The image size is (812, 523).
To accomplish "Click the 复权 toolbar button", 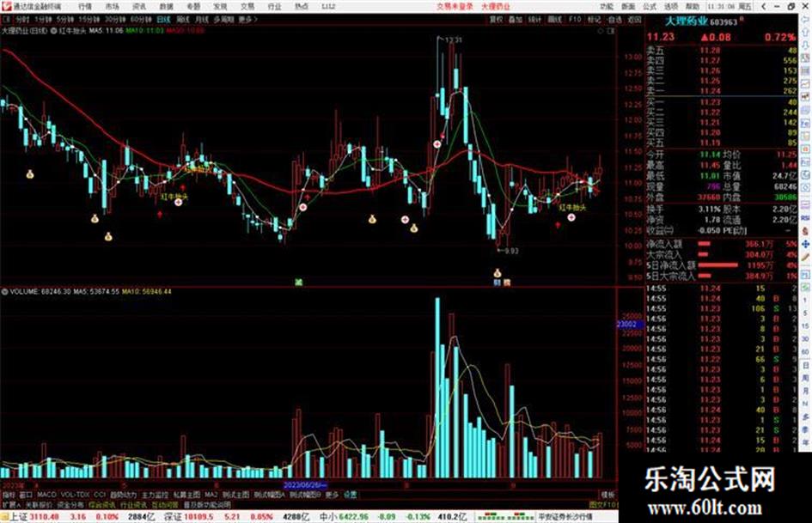I will 496,19.
